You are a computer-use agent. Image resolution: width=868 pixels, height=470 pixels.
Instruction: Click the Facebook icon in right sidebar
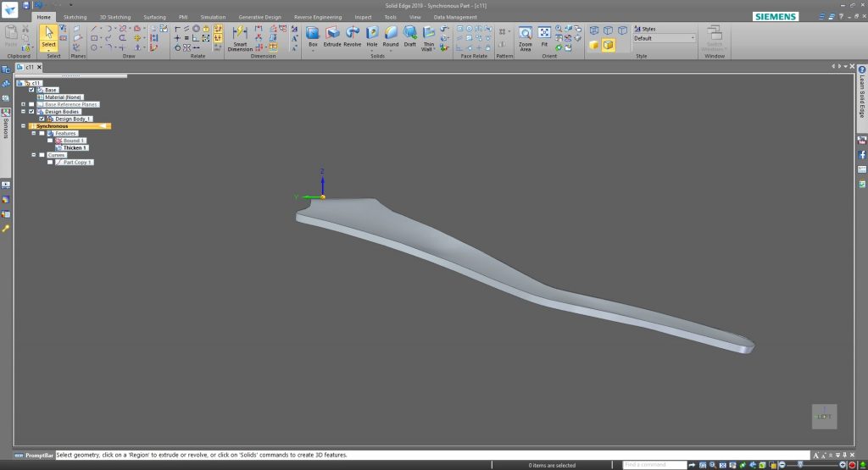coord(862,155)
